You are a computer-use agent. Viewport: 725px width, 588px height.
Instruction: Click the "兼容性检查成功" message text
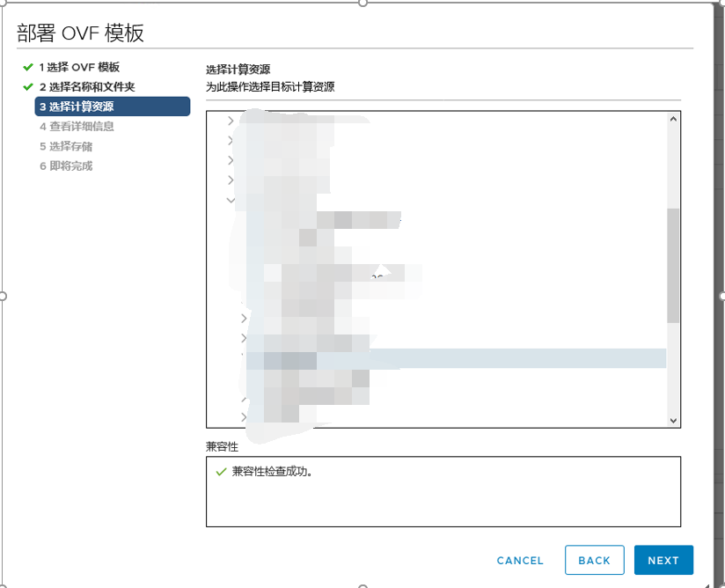tap(273, 470)
